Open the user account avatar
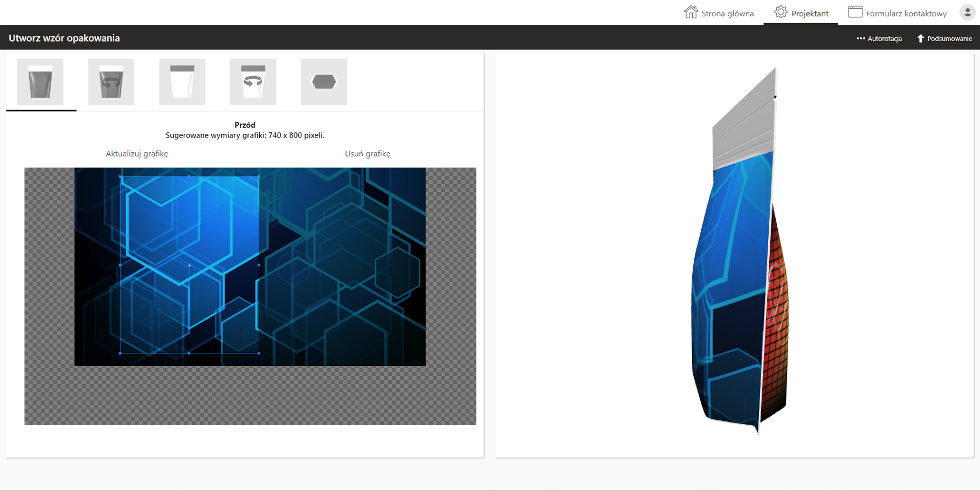 click(x=967, y=12)
